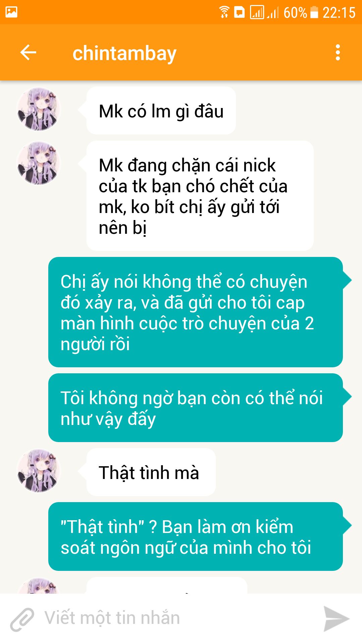Select the 'Tôi không ngờ bạn' message bubble
362x644 pixels.
[x=195, y=408]
